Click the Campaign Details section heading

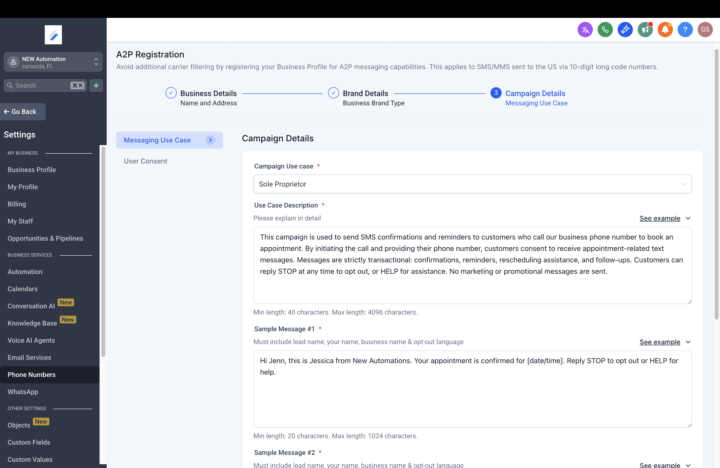coord(278,139)
